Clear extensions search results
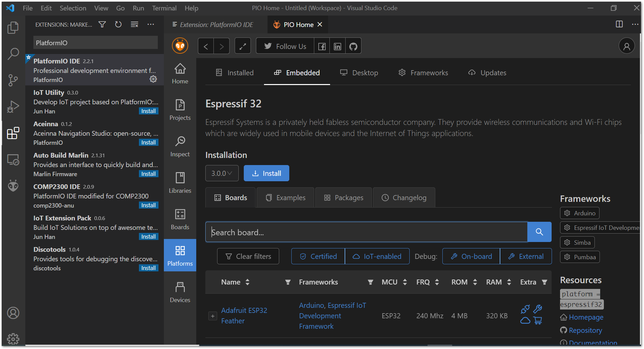This screenshot has width=644, height=349. coord(135,24)
